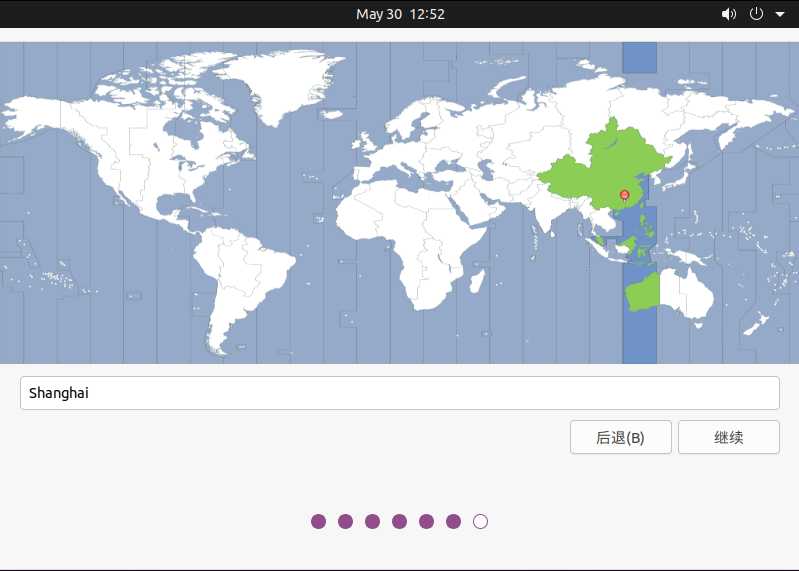Click the volume speaker icon
This screenshot has width=799, height=571.
click(x=729, y=14)
